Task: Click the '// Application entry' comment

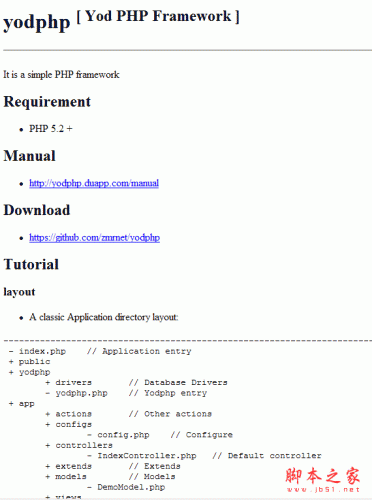Action: pyautogui.click(x=139, y=351)
